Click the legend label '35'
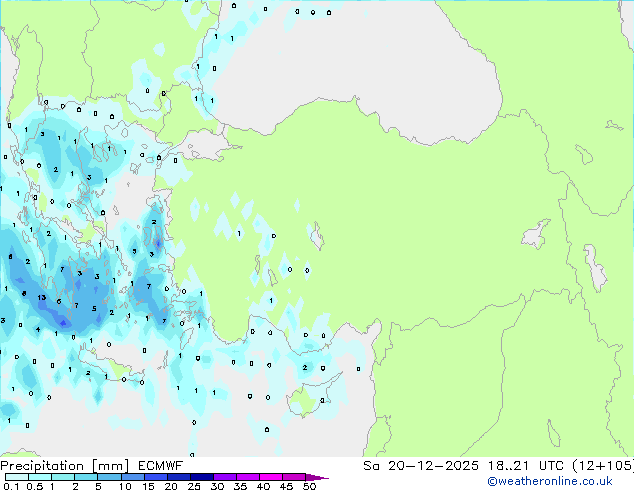 click(240, 486)
